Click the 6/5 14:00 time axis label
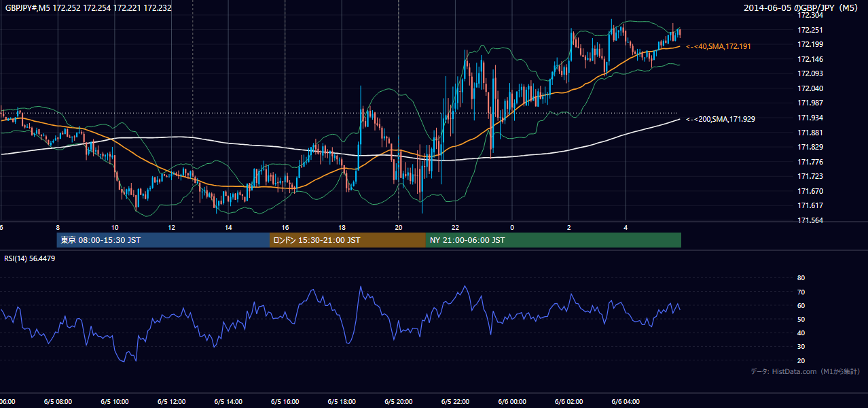The image size is (868, 408). pos(228,401)
